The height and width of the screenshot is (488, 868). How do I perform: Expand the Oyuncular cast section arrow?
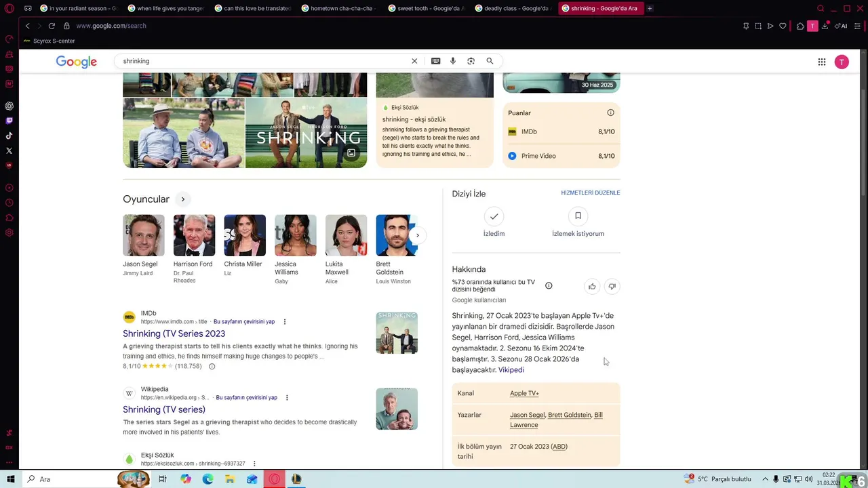(x=182, y=199)
